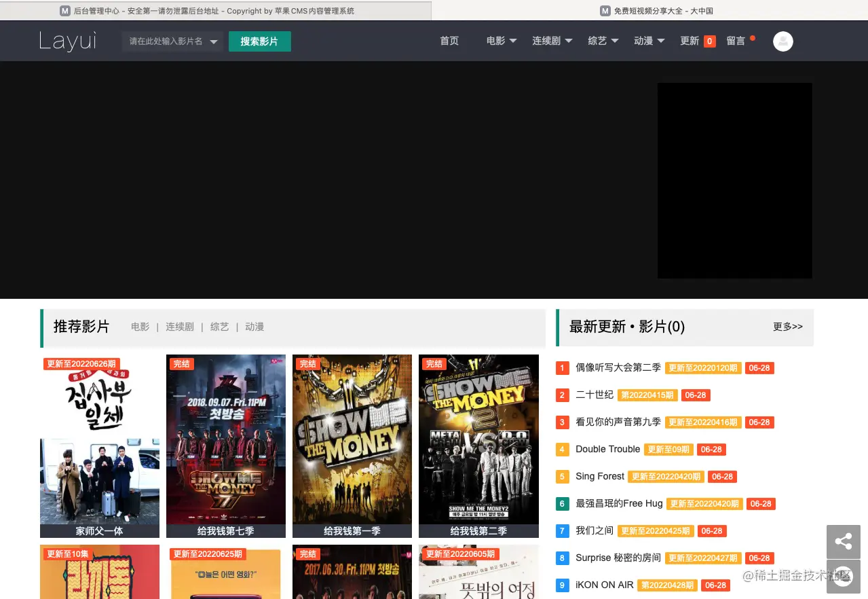
Task: Switch to the 后台管理中心 browser tab
Action: click(x=215, y=11)
